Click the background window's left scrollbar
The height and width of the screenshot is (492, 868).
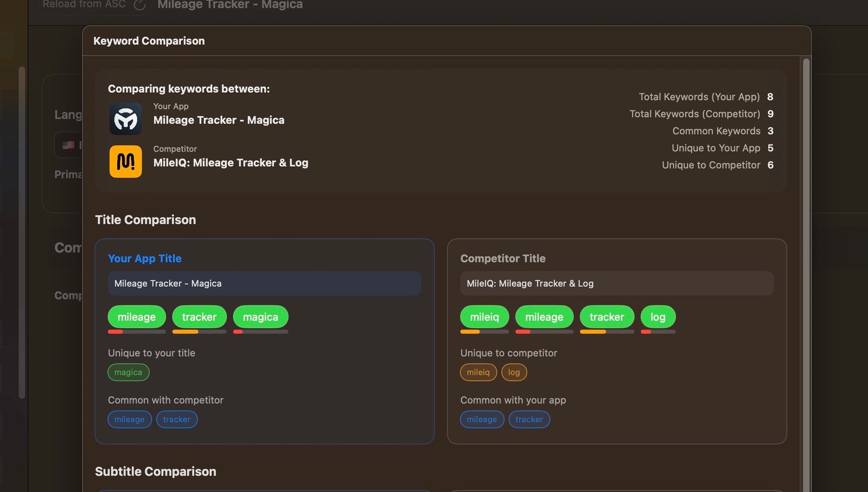tap(22, 232)
